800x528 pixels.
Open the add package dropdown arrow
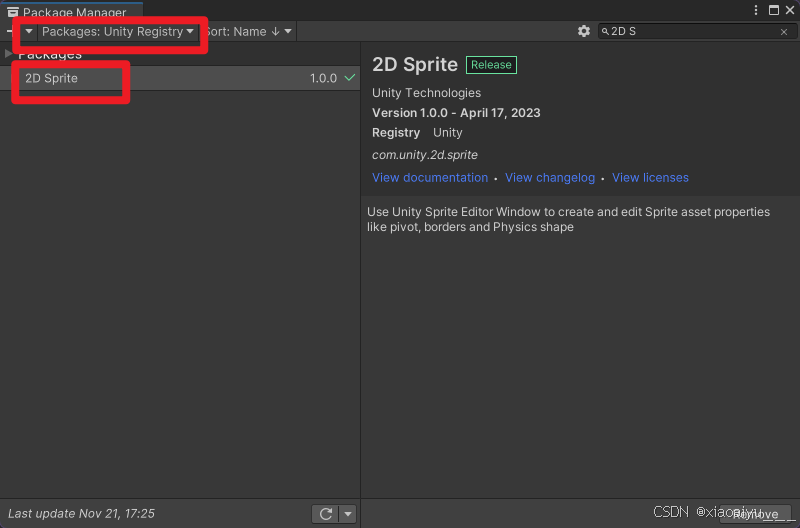[29, 32]
